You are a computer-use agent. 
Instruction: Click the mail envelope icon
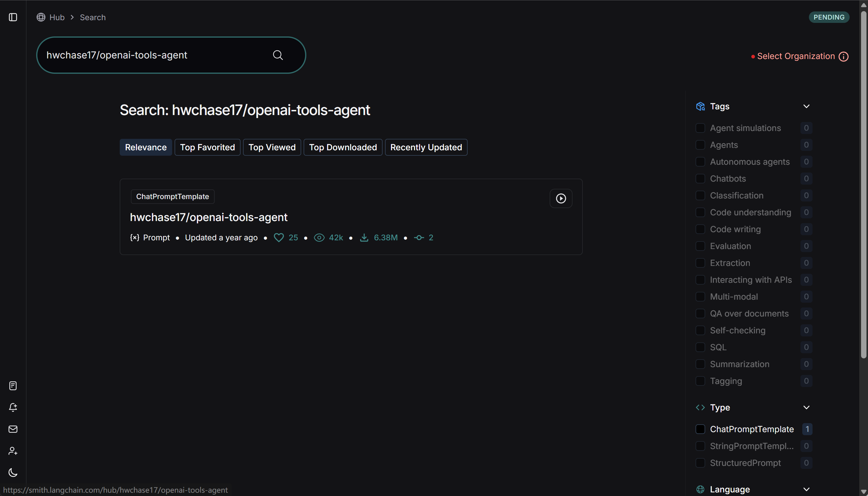coord(13,429)
